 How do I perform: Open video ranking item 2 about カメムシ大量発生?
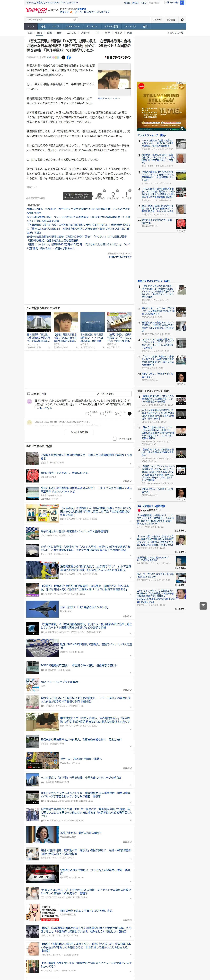tap(158, 414)
